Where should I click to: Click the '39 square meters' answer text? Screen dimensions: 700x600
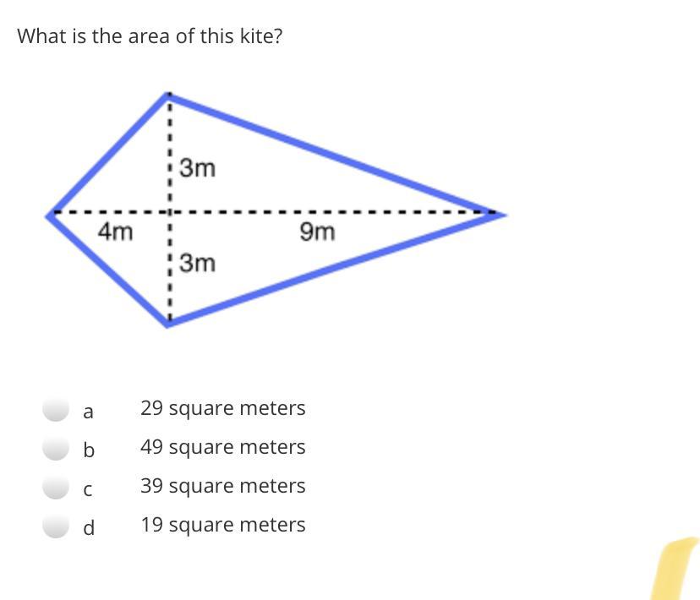click(x=222, y=486)
